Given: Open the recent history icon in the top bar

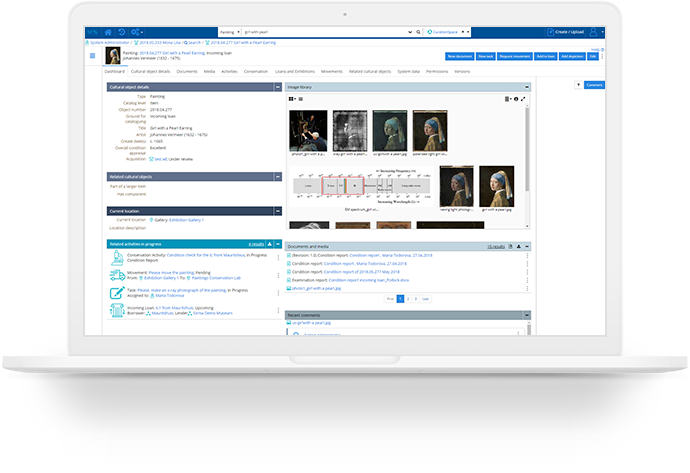Looking at the screenshot, I should point(121,32).
